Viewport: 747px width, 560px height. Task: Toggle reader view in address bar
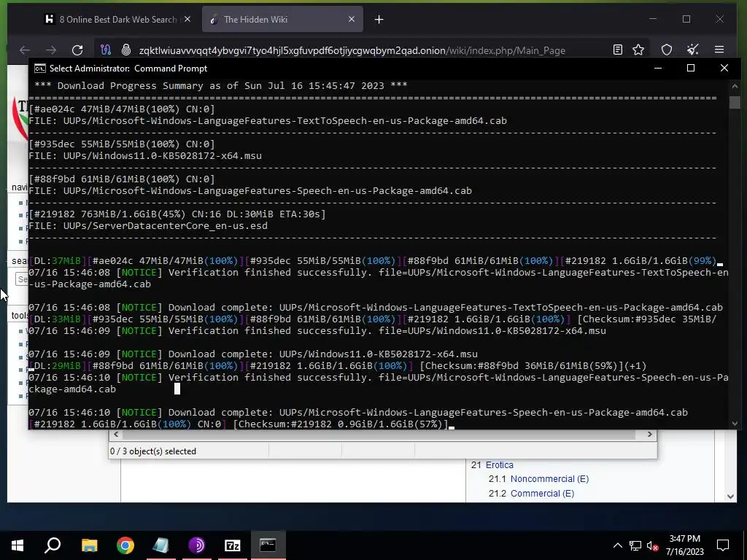[x=618, y=50]
